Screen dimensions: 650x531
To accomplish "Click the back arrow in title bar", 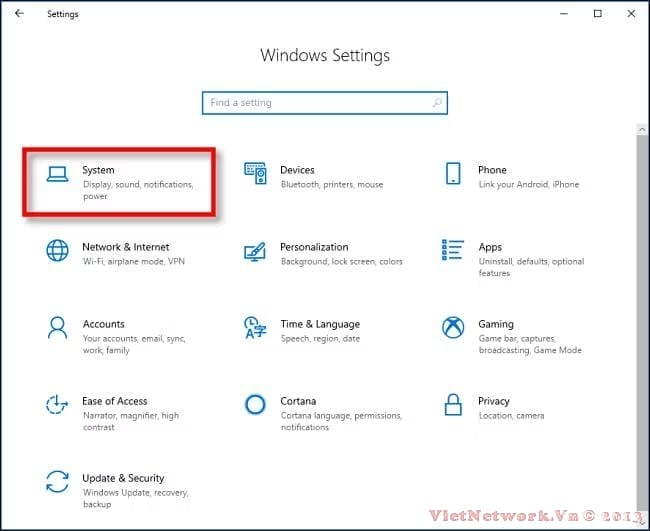I will (x=20, y=14).
